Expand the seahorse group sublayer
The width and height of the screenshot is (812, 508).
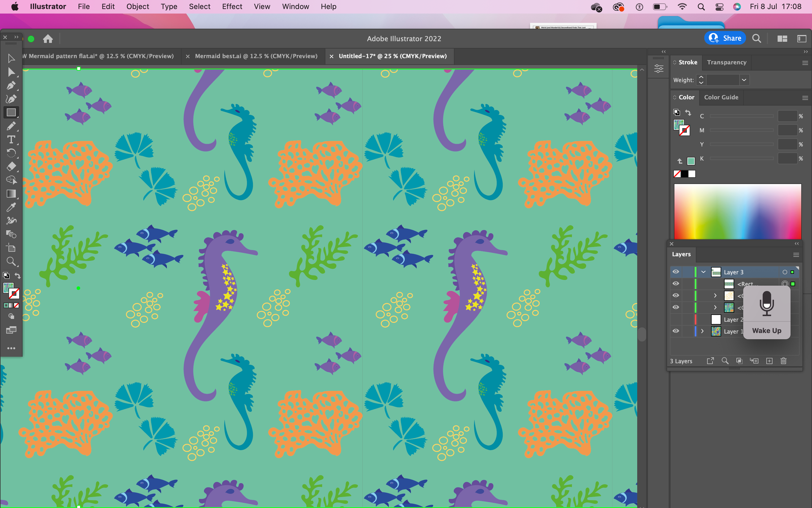tap(715, 307)
